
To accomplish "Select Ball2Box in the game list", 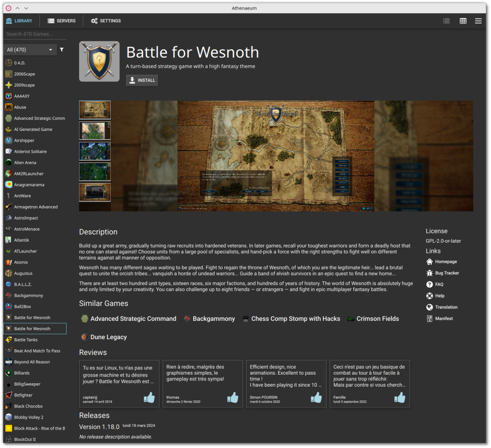I will pos(35,307).
